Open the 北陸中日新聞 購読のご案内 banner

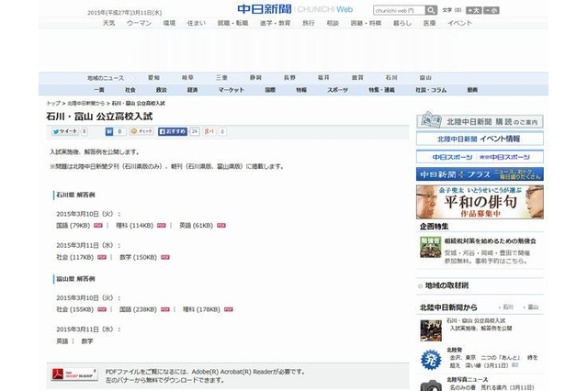point(480,120)
